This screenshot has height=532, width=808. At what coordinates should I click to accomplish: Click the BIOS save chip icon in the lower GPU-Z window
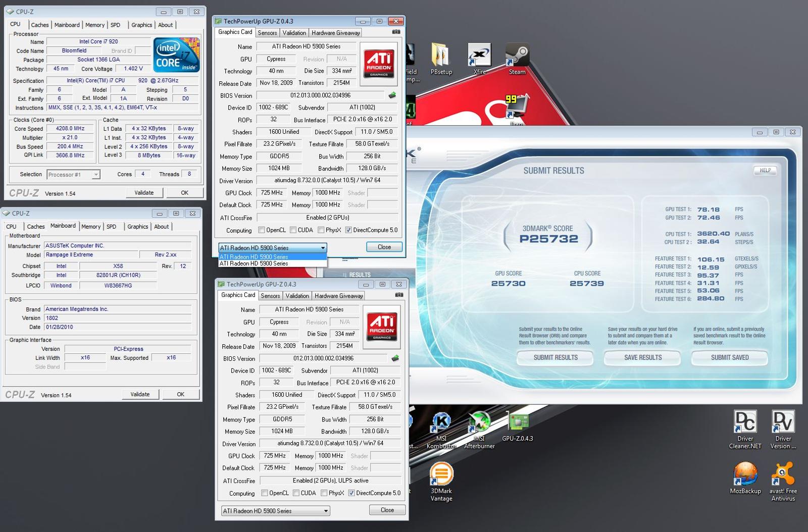tap(395, 358)
